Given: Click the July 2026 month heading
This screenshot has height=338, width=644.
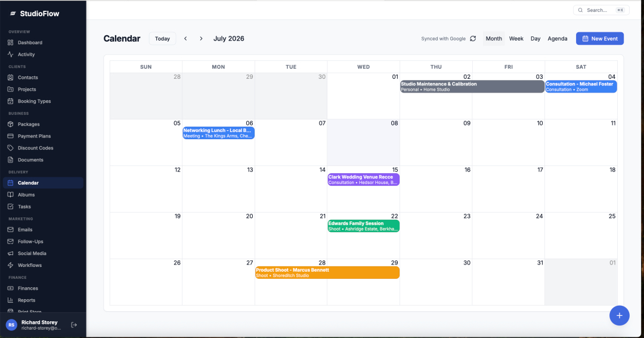Looking at the screenshot, I should 229,39.
